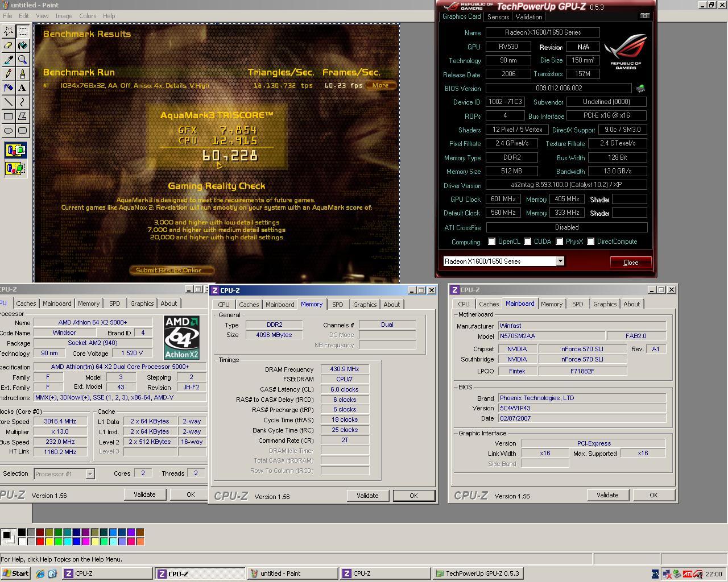Click OK in the leftmost CPU-Z window
This screenshot has width=728, height=582.
click(x=191, y=494)
